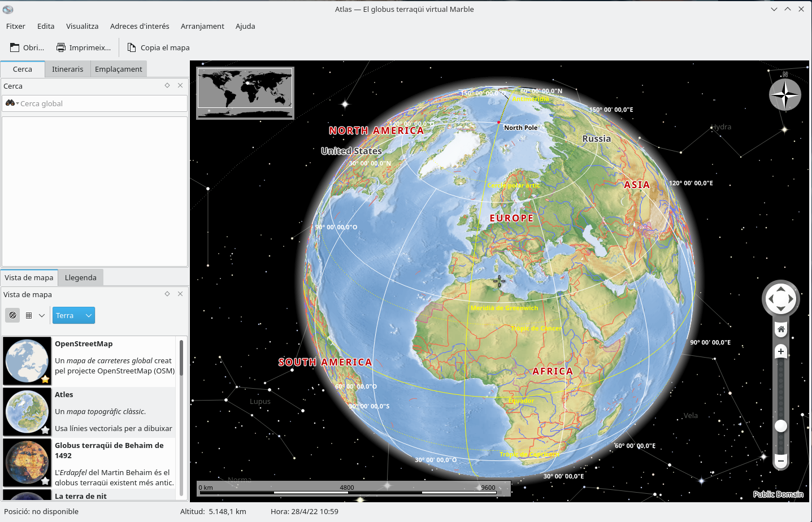Zoom out with the minus button
The image size is (812, 522).
(781, 461)
